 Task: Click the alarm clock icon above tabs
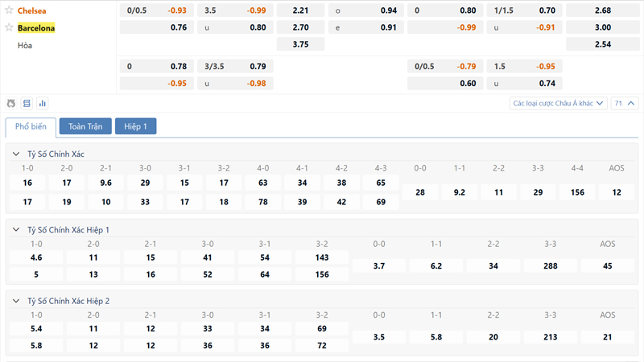[11, 103]
